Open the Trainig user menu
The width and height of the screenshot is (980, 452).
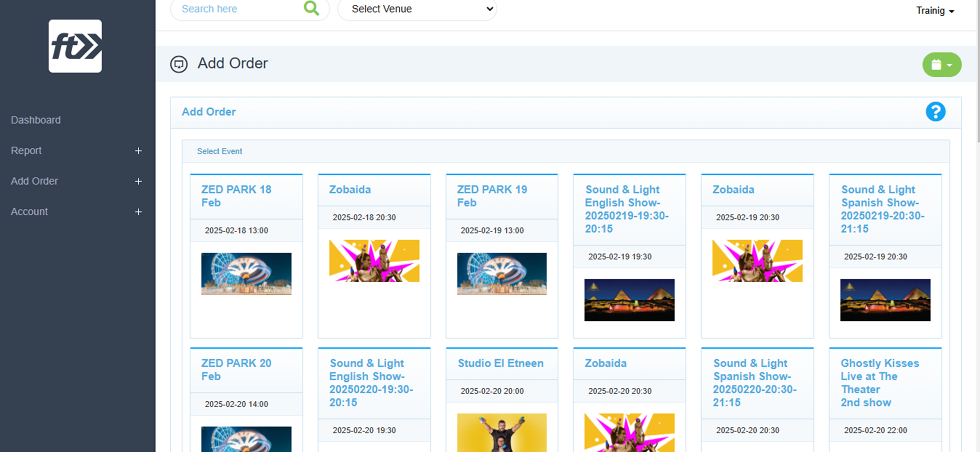pos(935,11)
